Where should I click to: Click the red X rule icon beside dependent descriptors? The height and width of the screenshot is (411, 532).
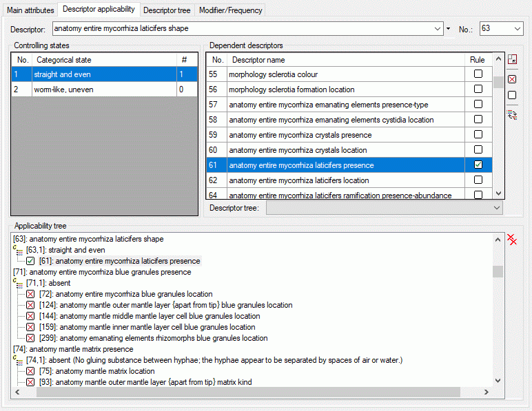click(512, 79)
